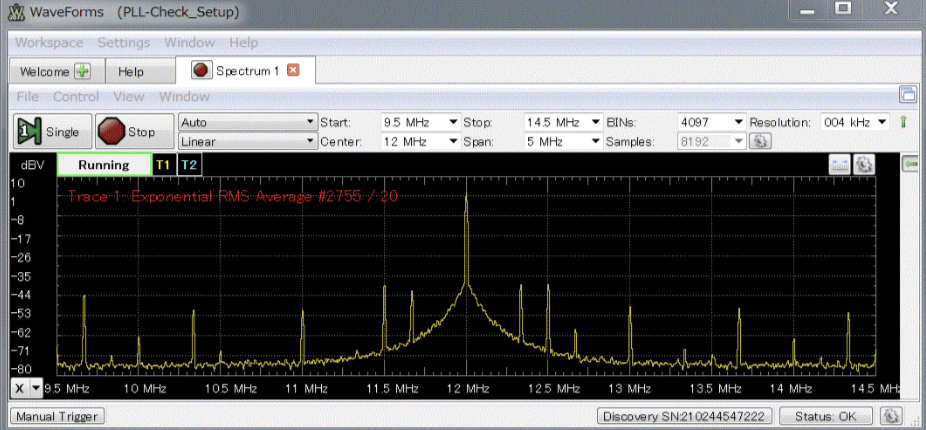Open the Linear scale dropdown
Screen dimensions: 926x430
coord(247,141)
